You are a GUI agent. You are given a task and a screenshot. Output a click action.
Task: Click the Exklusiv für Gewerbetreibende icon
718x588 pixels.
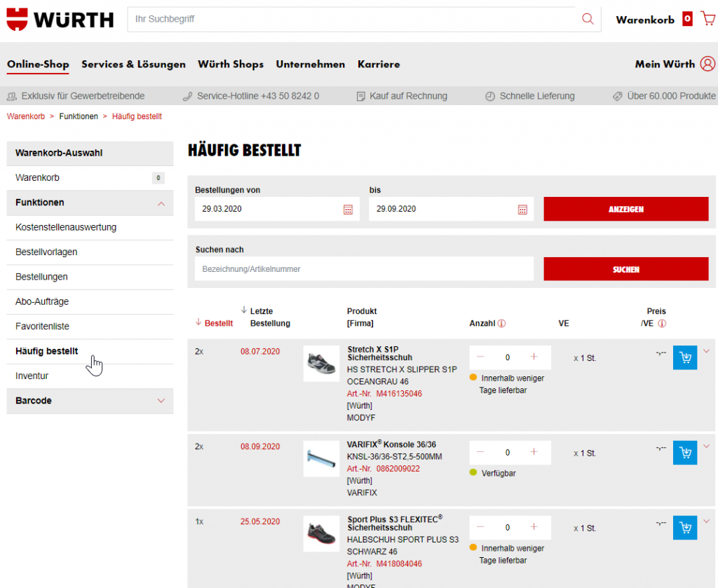(x=11, y=97)
